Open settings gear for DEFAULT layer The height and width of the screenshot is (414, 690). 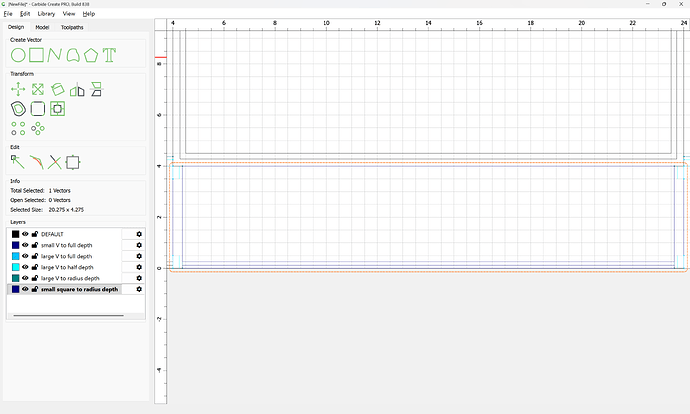(139, 234)
